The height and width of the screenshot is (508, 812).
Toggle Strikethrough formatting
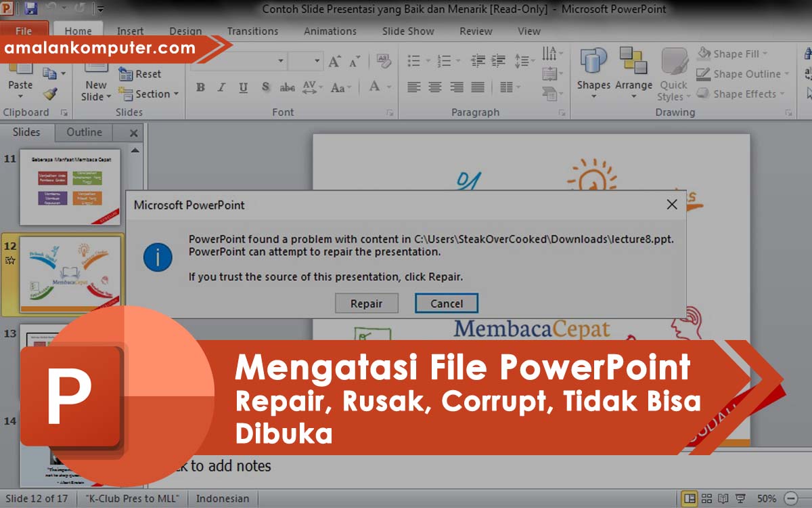pyautogui.click(x=287, y=87)
